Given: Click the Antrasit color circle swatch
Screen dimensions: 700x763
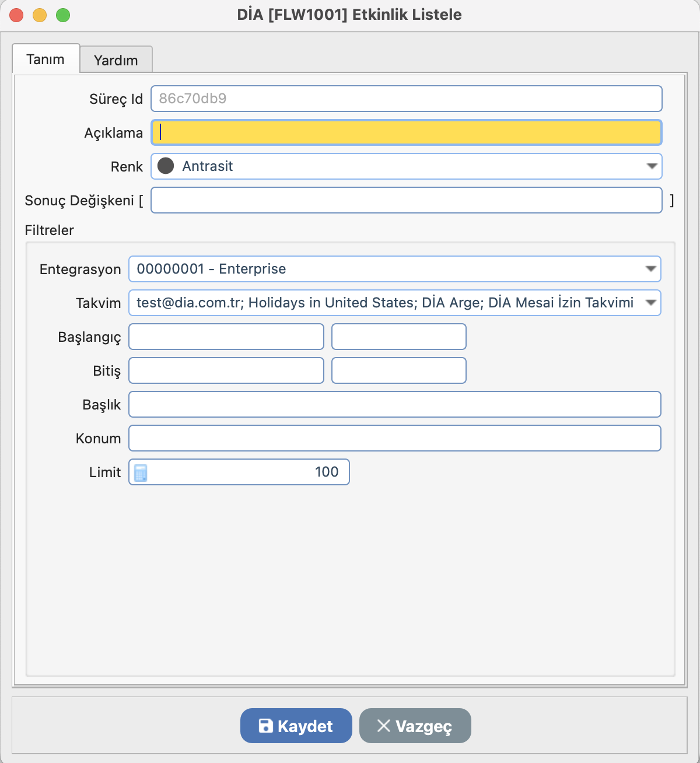Looking at the screenshot, I should click(166, 166).
